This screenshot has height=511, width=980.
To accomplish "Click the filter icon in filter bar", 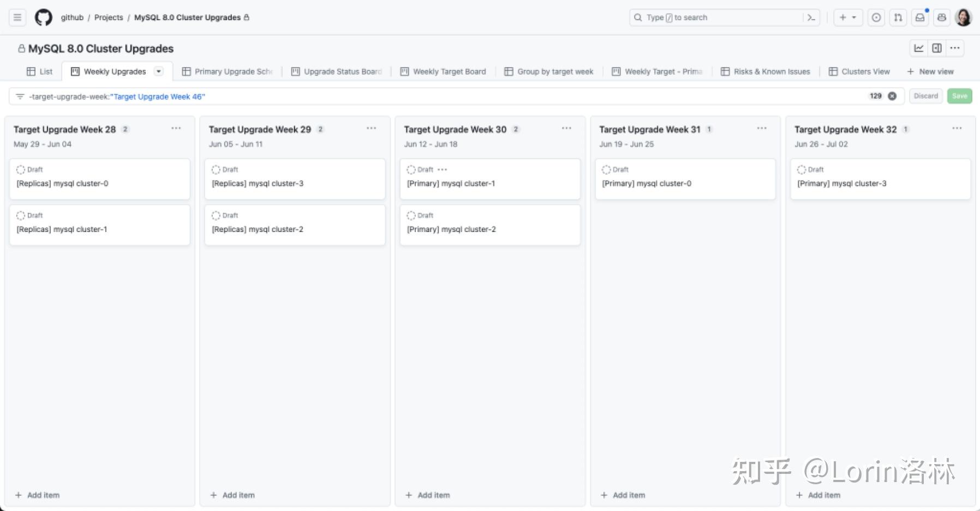I will [x=20, y=97].
